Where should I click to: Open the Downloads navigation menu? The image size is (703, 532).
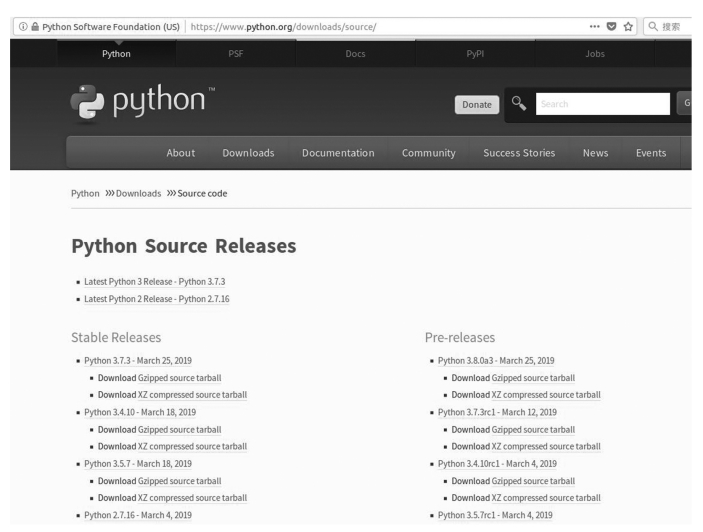[x=248, y=153]
